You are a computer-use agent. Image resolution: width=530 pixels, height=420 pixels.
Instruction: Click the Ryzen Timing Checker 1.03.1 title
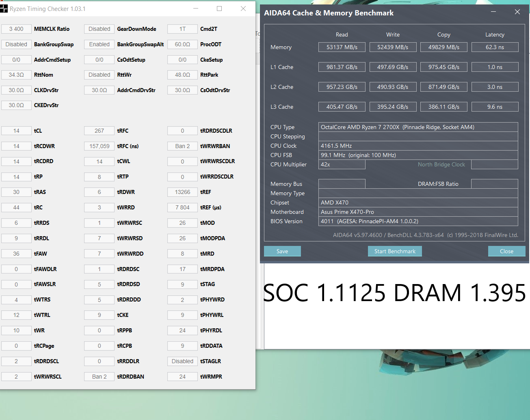point(48,9)
